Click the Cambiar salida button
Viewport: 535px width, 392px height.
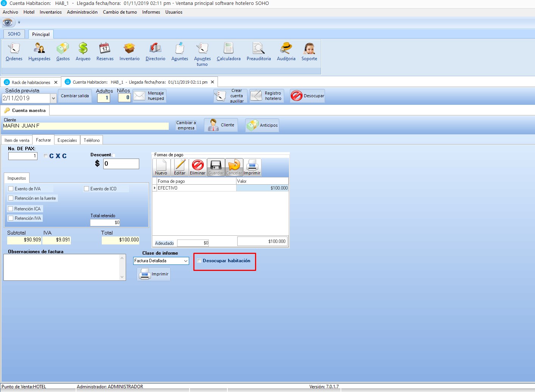click(x=75, y=96)
